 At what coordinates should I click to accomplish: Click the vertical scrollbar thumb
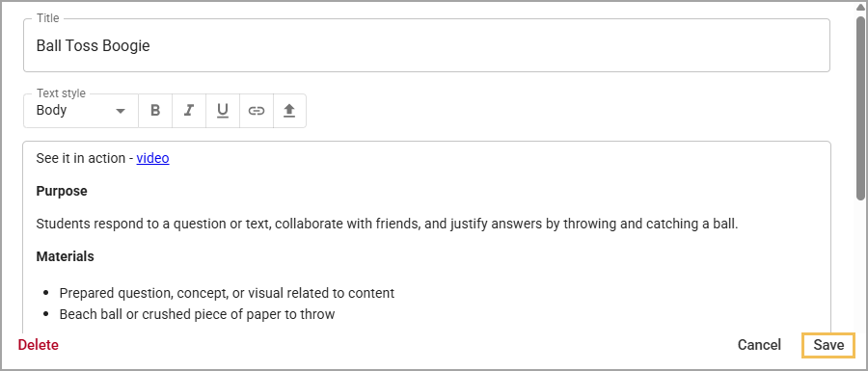click(x=861, y=108)
